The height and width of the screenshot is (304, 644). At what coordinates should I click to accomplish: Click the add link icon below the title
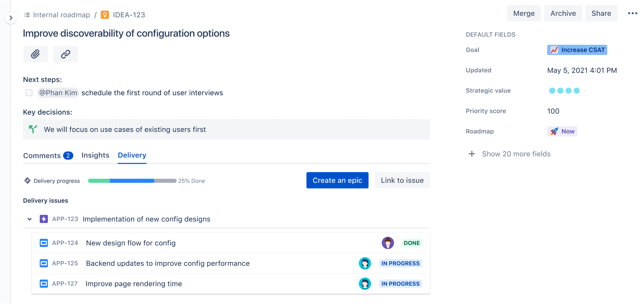coord(65,54)
